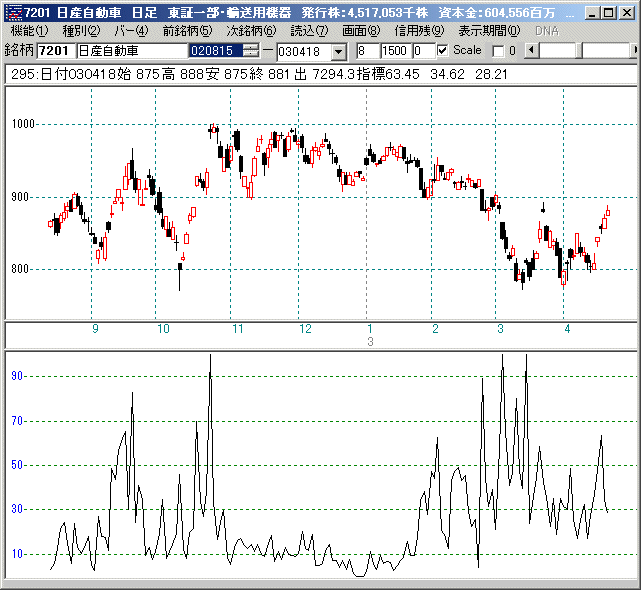641x590 pixels.
Task: Click month label 10 on time axis
Action: click(164, 329)
